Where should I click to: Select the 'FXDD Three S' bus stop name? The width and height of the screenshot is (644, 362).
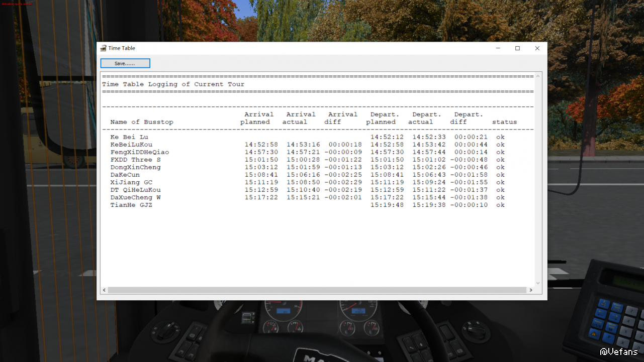[x=136, y=160]
